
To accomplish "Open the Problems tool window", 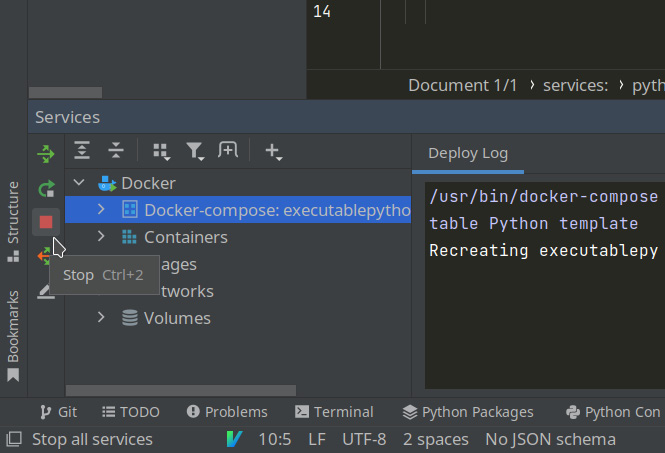I will pyautogui.click(x=227, y=412).
